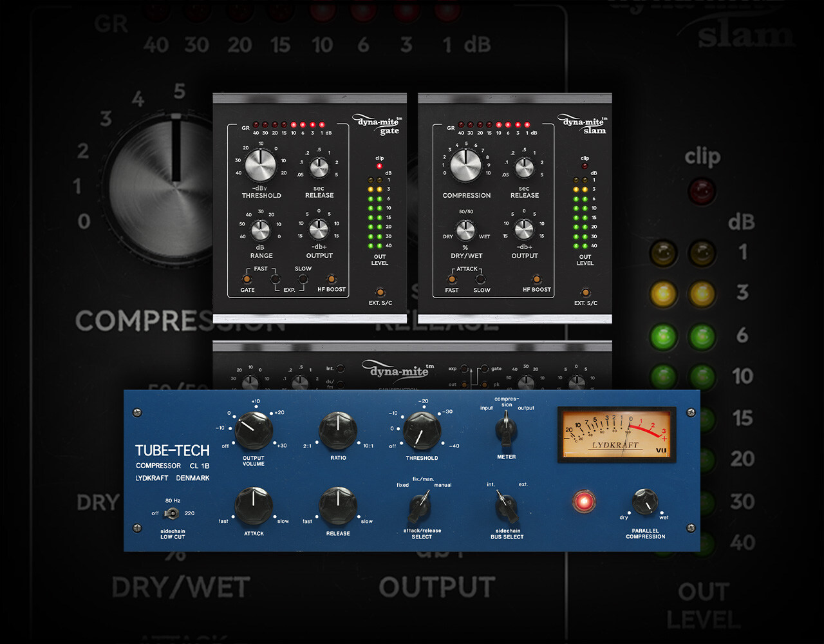This screenshot has height=644, width=824.
Task: Click the LYDKRAFT VU meter display
Action: (616, 434)
